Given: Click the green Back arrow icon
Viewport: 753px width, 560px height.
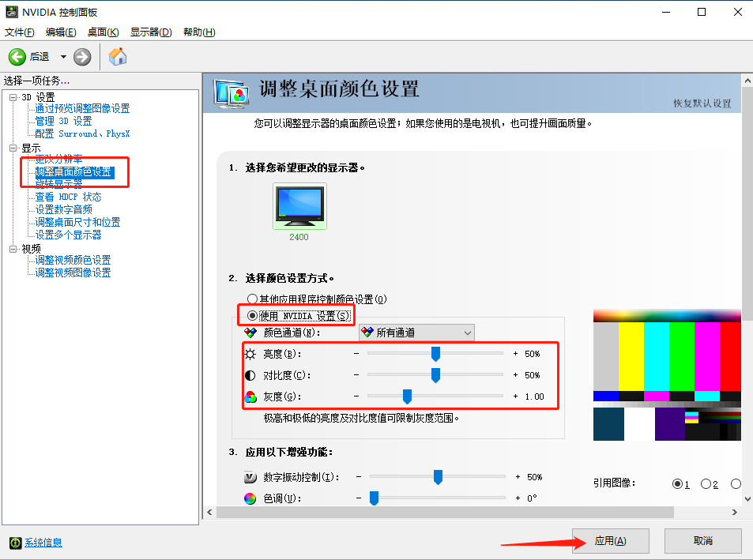Looking at the screenshot, I should [17, 57].
